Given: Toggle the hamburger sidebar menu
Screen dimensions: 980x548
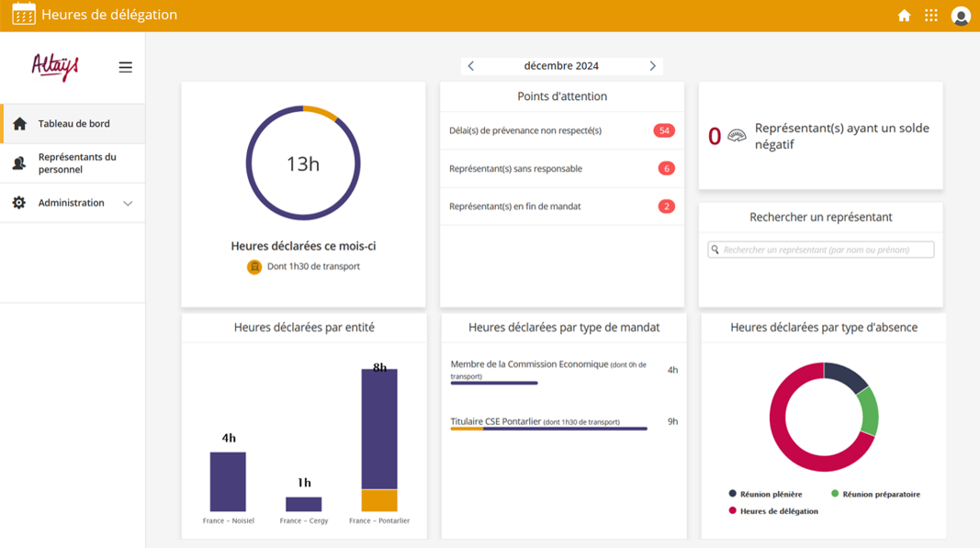Looking at the screenshot, I should (x=126, y=67).
